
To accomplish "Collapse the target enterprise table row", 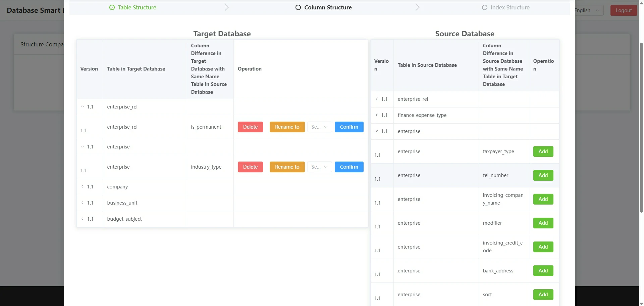I will coord(83,147).
